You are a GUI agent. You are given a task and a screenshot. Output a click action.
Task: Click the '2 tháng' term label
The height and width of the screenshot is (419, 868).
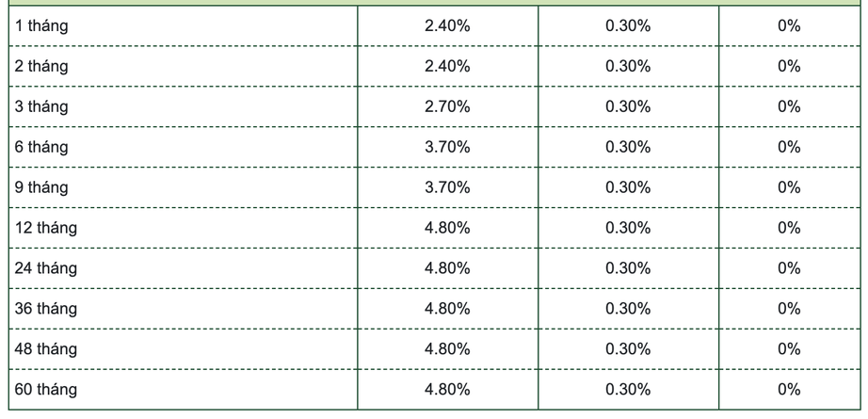(41, 67)
